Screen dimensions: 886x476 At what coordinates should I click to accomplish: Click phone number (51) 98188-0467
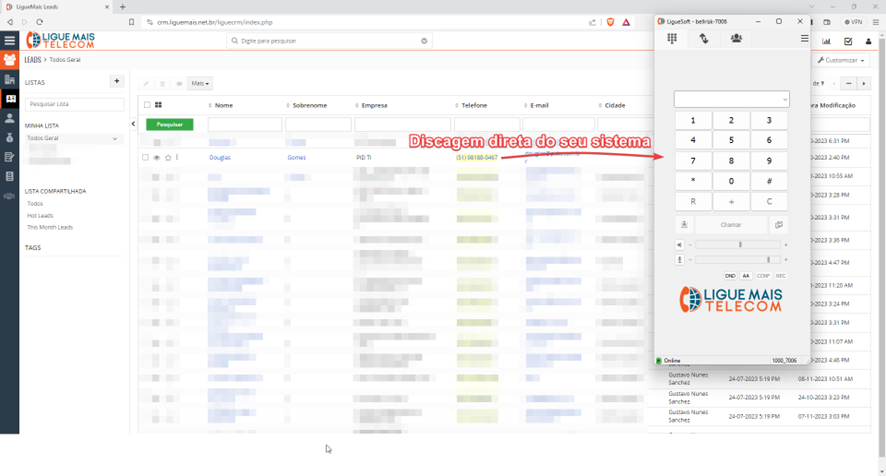click(x=477, y=158)
